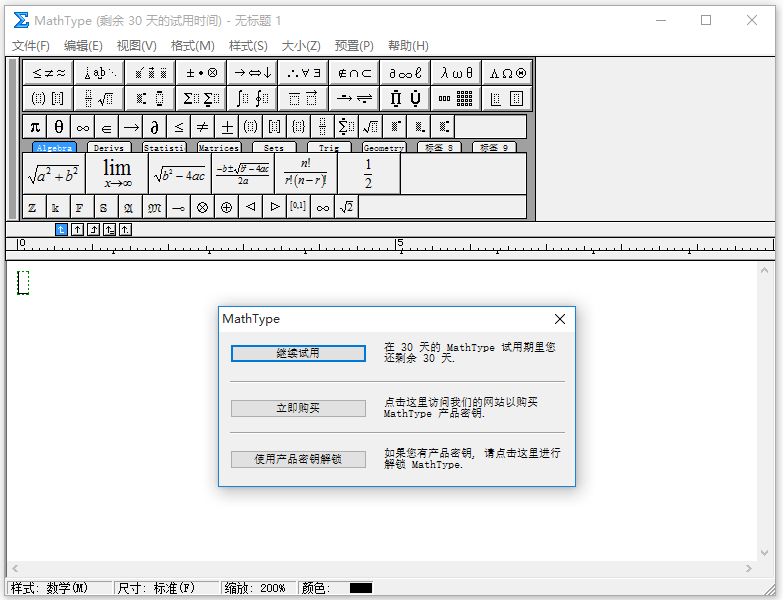The height and width of the screenshot is (600, 783).
Task: Select the center tab stop button
Action: coord(77,229)
